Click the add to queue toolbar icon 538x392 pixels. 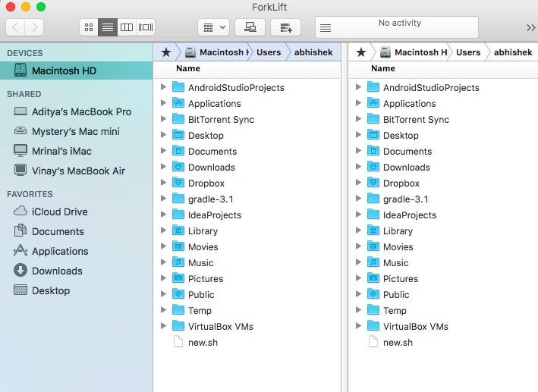(286, 27)
